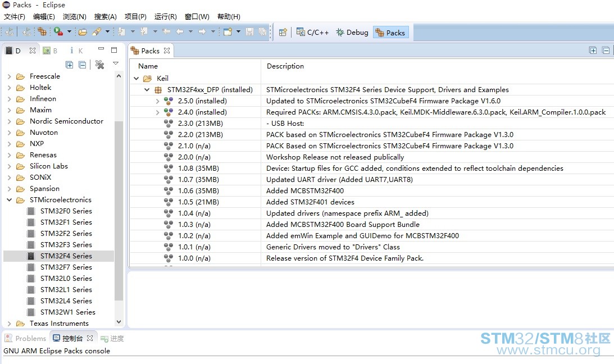The image size is (614, 364).
Task: Maximize the Devices panel
Action: [x=114, y=49]
